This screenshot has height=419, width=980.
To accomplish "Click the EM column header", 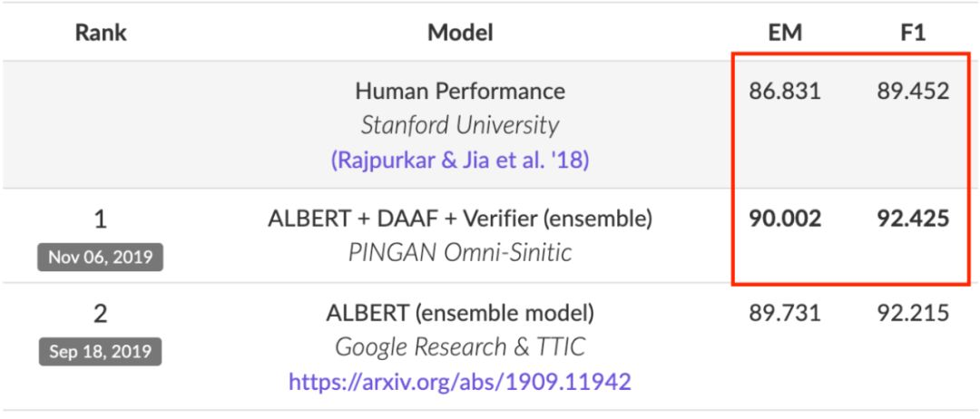I will pyautogui.click(x=784, y=34).
